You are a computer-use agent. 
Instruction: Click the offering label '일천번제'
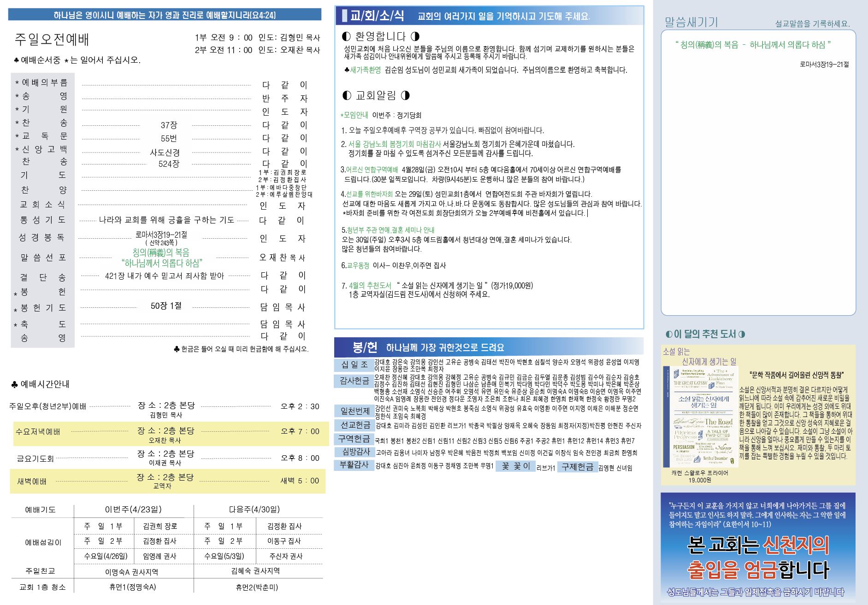(354, 411)
